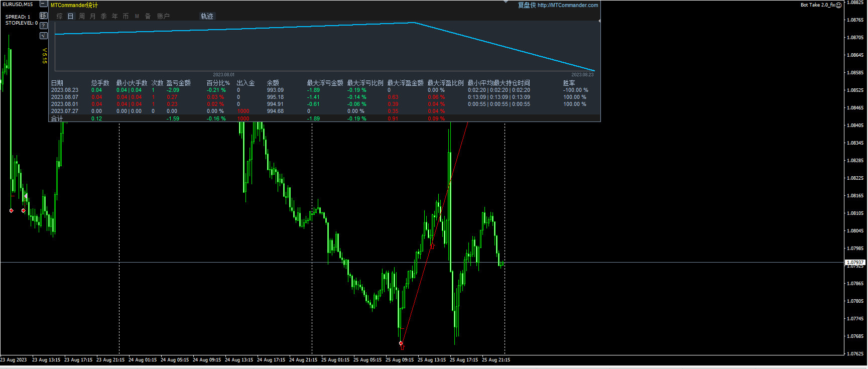Toggle the 轨迹 trajectory button
868x369 pixels.
pos(207,17)
